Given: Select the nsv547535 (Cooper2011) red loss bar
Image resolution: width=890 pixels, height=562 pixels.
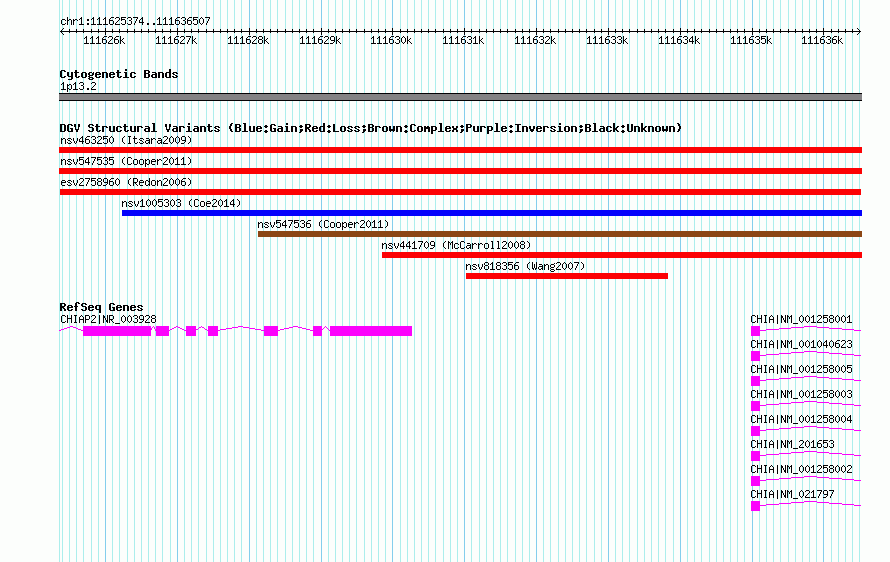Looking at the screenshot, I should click(460, 171).
